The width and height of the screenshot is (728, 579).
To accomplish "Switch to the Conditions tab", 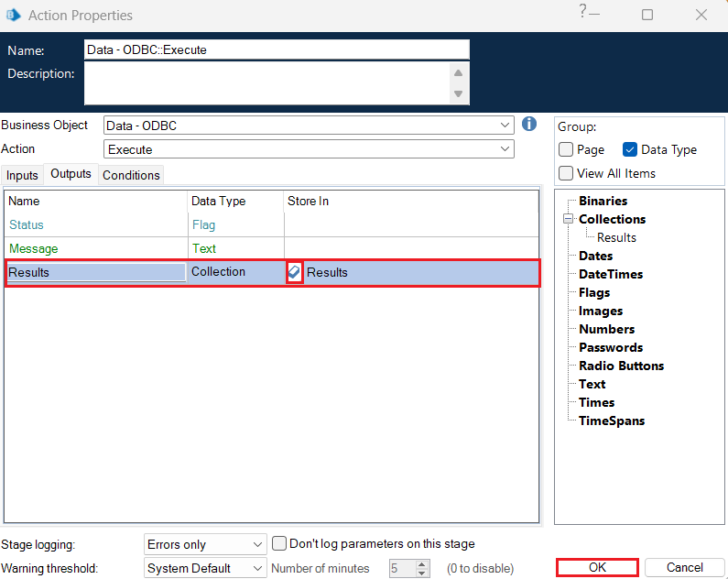I will tap(131, 175).
